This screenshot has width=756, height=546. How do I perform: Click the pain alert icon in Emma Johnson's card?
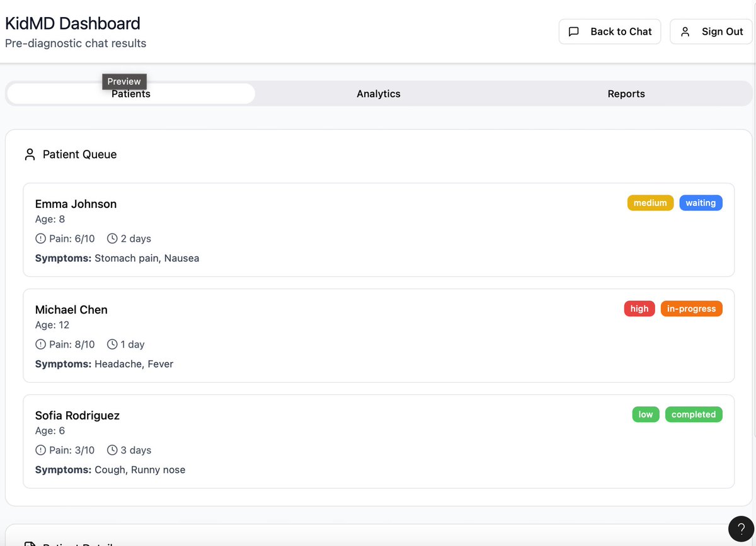coord(40,239)
